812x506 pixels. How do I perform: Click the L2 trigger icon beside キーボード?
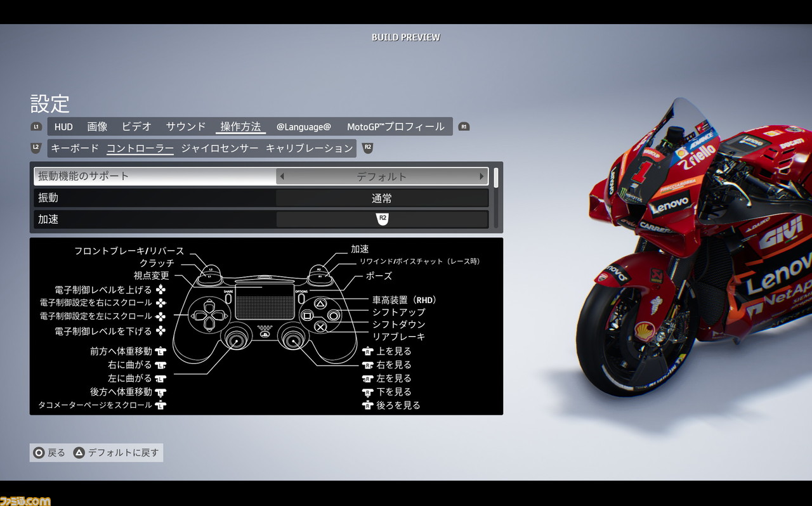(36, 148)
